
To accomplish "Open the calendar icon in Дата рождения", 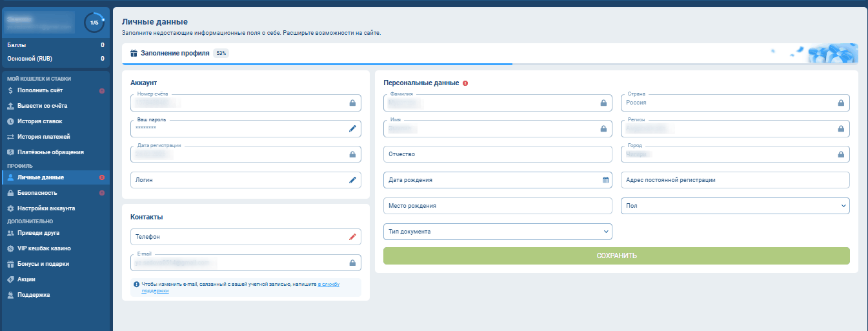I will [x=605, y=180].
